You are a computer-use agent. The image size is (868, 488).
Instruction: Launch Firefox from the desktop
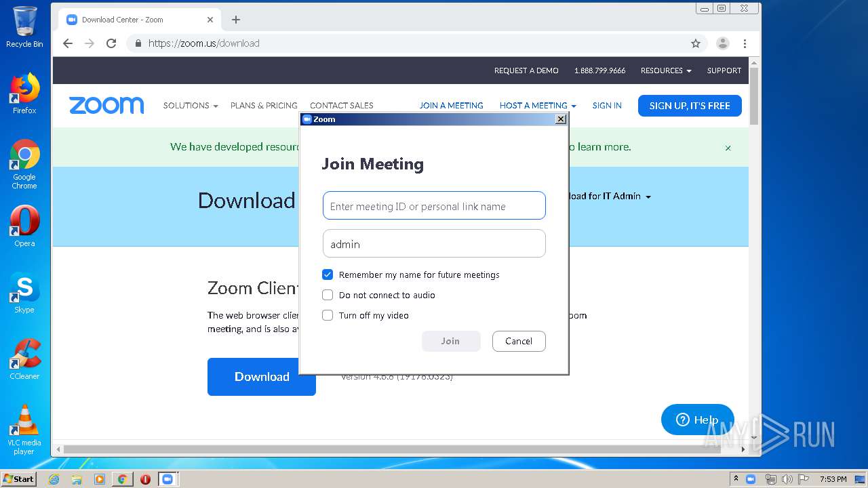coord(24,94)
